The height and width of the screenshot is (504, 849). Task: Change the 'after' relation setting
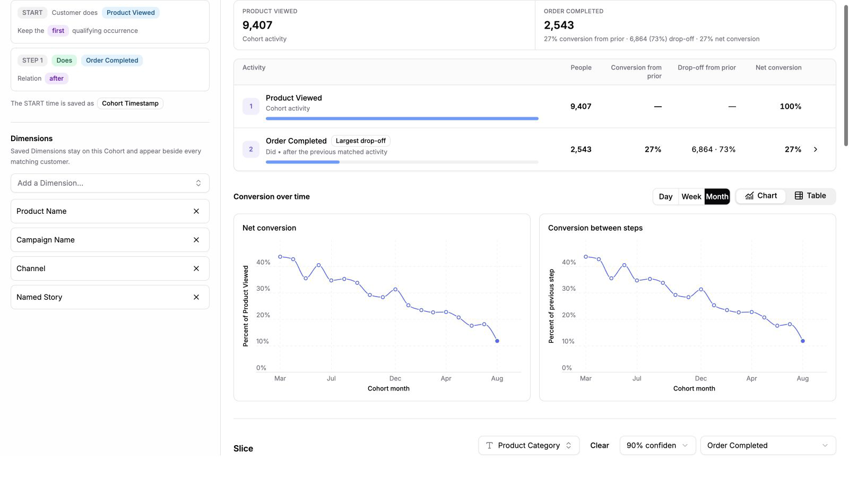tap(57, 79)
